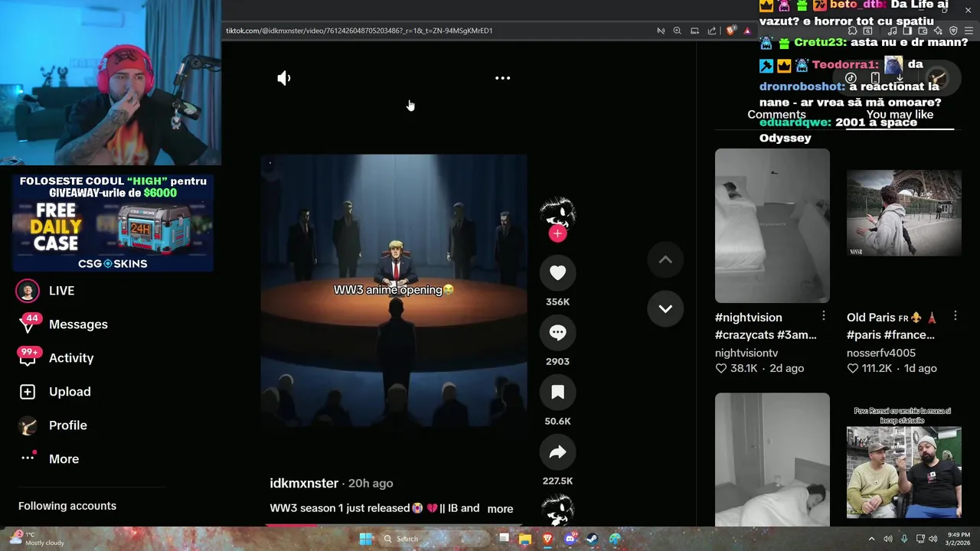Click the share icon in the address bar
980x551 pixels.
tap(712, 31)
